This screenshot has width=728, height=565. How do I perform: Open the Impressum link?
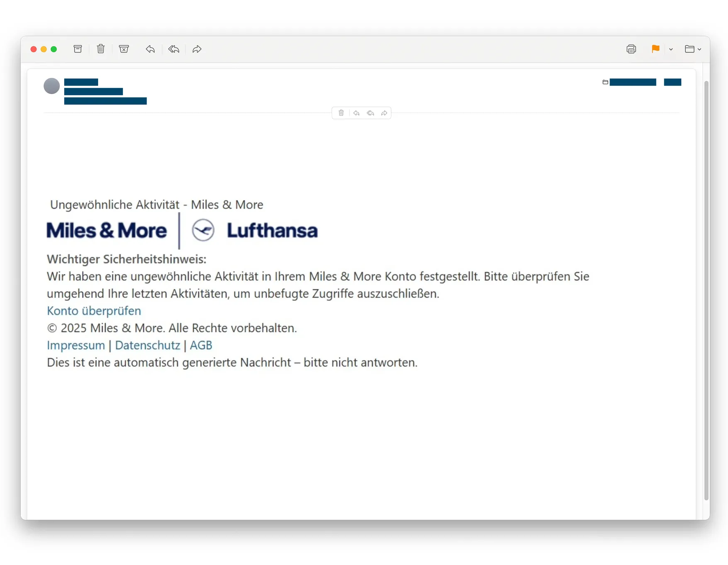[x=76, y=345]
